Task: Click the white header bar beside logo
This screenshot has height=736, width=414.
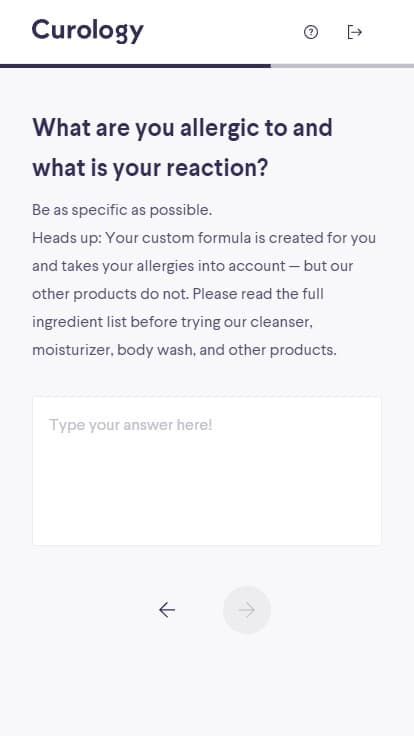Action: [x=221, y=32]
